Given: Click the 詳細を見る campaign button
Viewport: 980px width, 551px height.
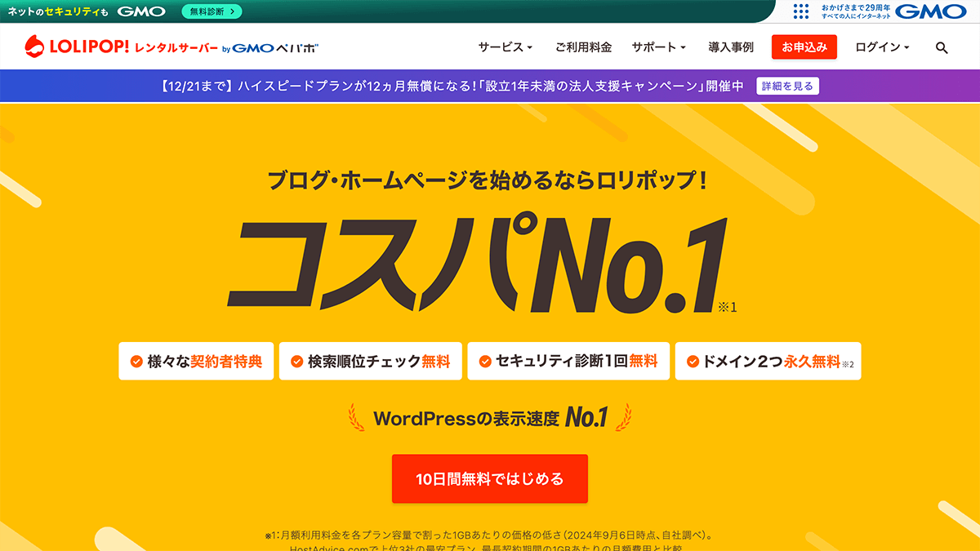Looking at the screenshot, I should click(x=787, y=86).
